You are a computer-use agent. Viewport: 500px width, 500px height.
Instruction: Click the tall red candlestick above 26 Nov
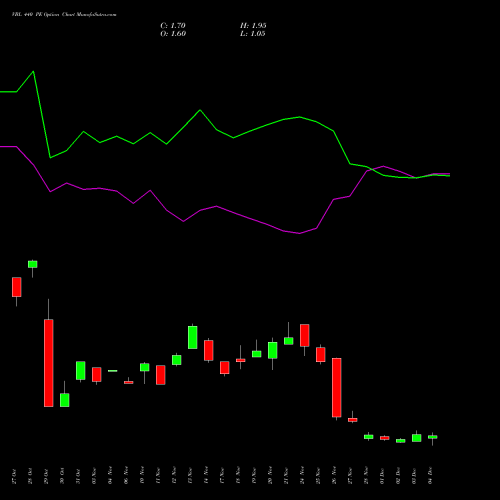pyautogui.click(x=337, y=388)
